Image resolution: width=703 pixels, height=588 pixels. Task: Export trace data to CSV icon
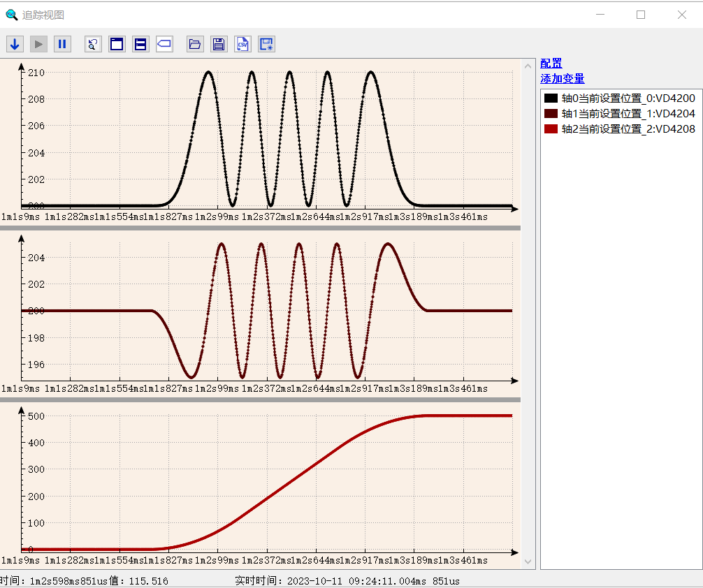pos(242,44)
